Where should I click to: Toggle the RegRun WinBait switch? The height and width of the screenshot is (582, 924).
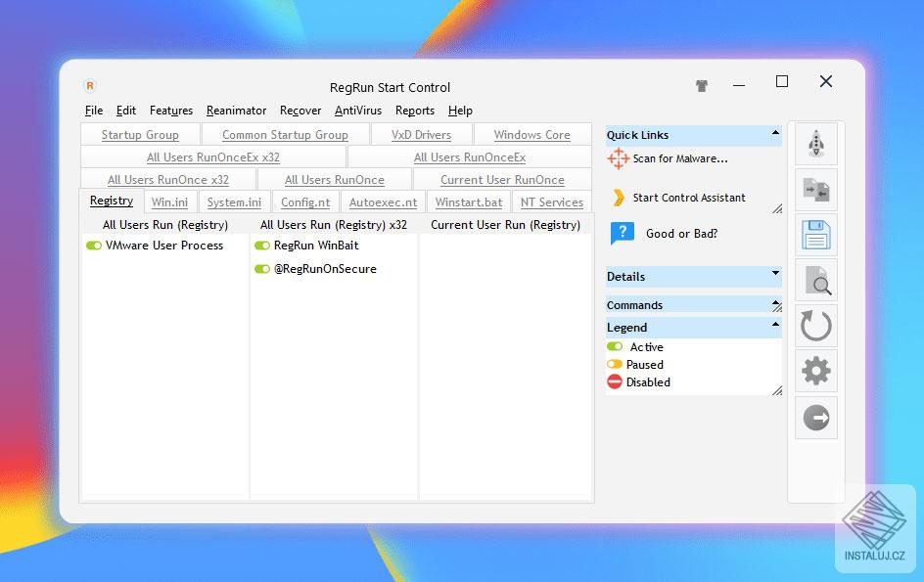tap(262, 246)
